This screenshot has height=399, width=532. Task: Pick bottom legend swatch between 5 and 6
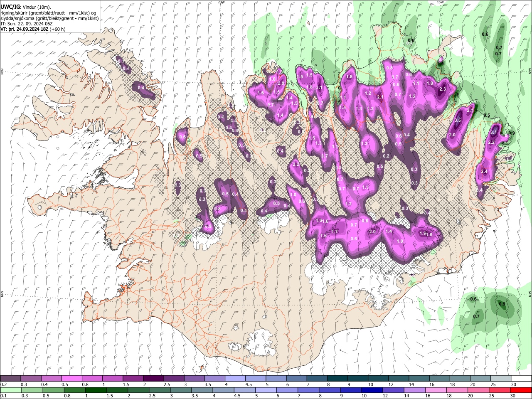click(x=266, y=390)
